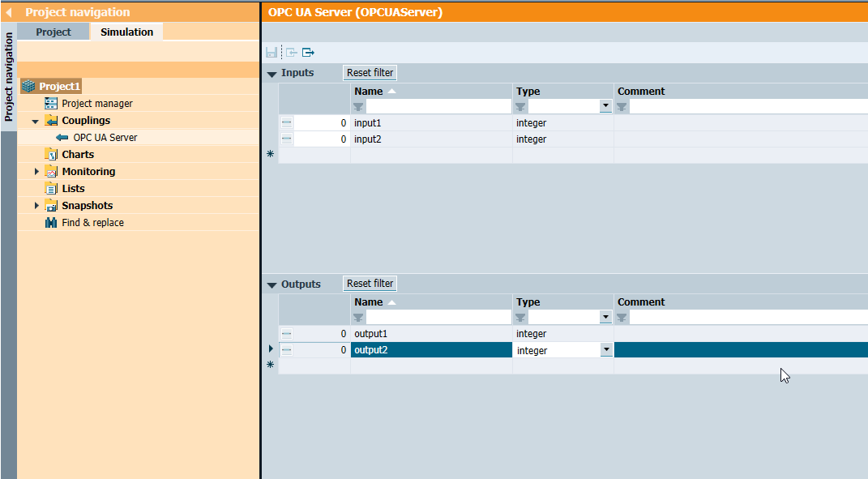
Task: Click the Type filter funnel in Inputs
Action: click(x=520, y=106)
